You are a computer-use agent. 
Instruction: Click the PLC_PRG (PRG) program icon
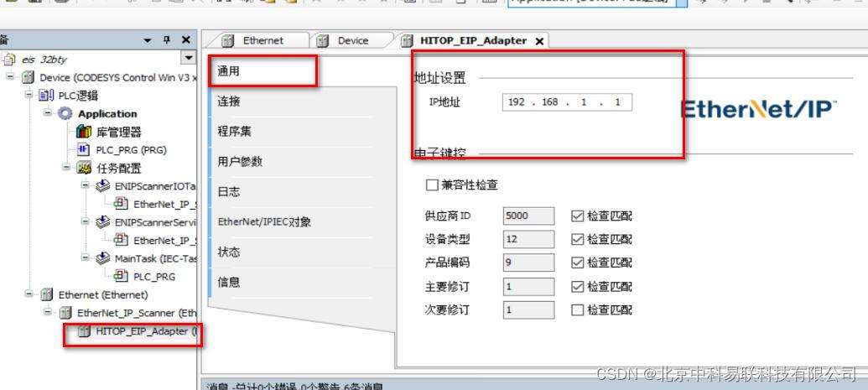(84, 149)
